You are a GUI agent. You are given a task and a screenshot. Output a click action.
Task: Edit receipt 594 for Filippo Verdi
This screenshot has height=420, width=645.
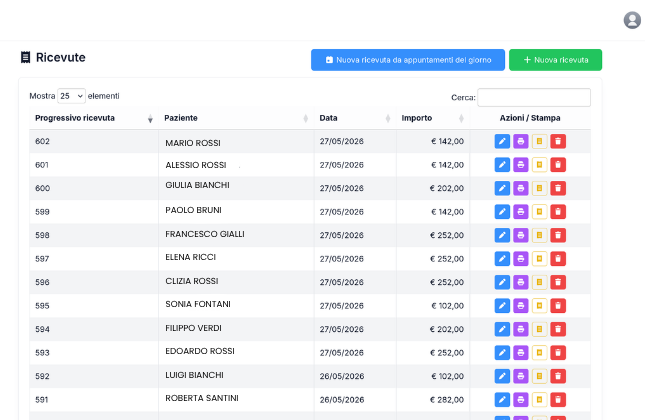click(502, 329)
